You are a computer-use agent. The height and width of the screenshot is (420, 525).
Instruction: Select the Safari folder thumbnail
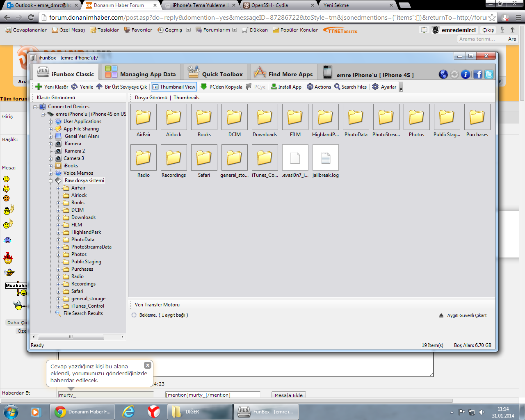204,161
